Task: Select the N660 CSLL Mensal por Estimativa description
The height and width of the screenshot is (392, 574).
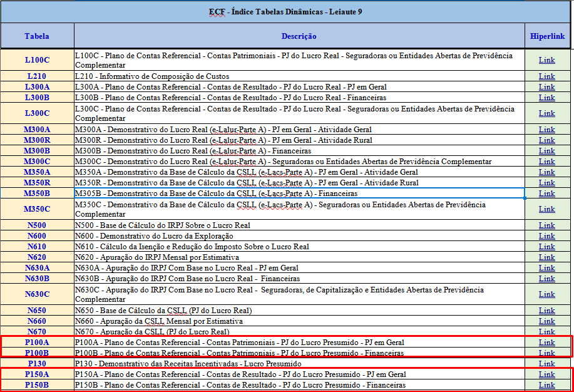Action: 299,321
